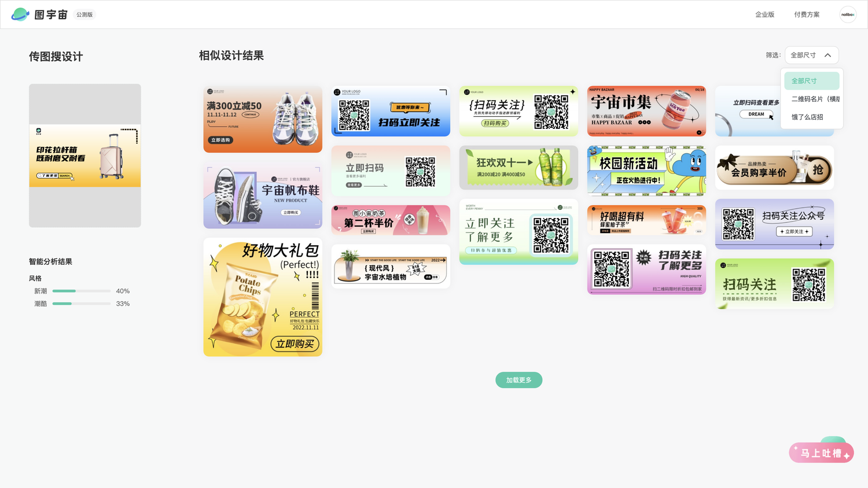This screenshot has height=488, width=868.
Task: Open the 狂欢双十一 bottle design card
Action: point(518,168)
